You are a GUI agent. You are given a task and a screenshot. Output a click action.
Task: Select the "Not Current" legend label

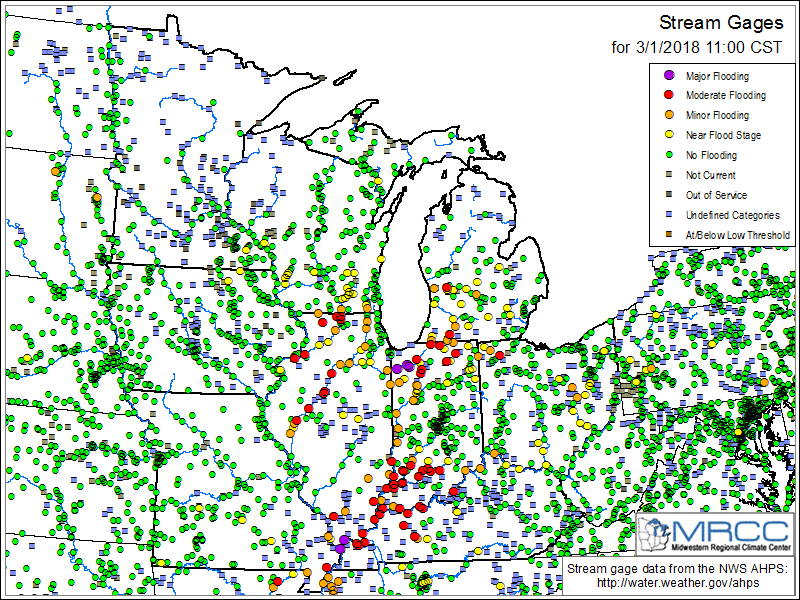pos(710,175)
